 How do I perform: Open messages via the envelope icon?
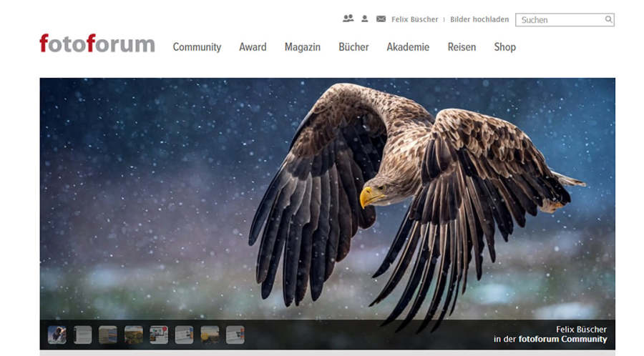pyautogui.click(x=381, y=19)
